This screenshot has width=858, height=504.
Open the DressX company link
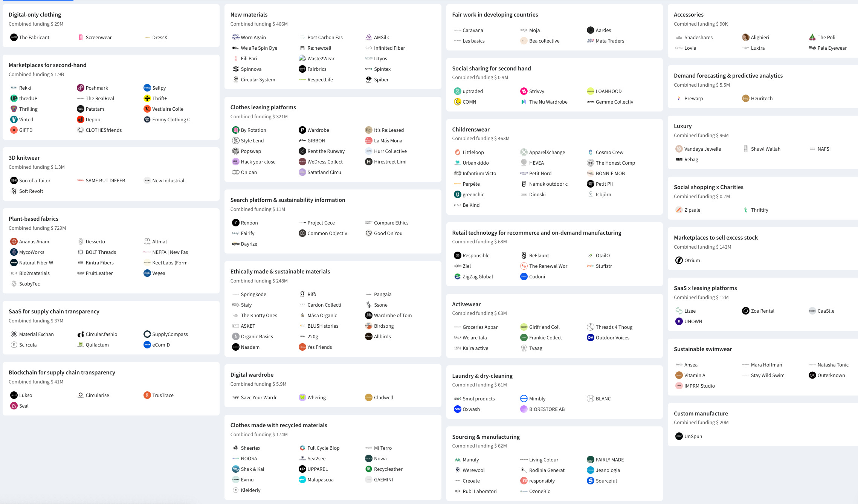click(x=160, y=37)
